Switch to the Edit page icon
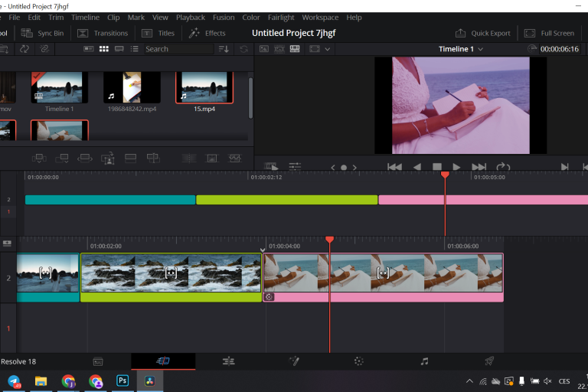 pos(228,361)
